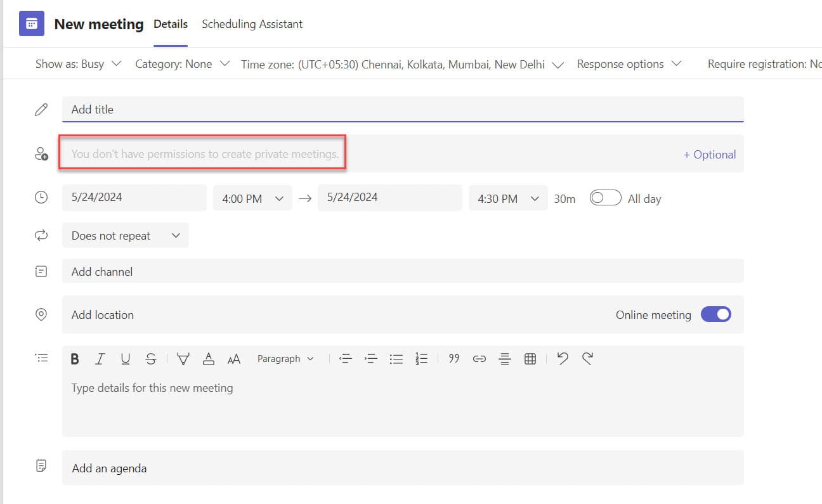Open the Category: None dropdown
The width and height of the screenshot is (822, 504).
[x=183, y=64]
